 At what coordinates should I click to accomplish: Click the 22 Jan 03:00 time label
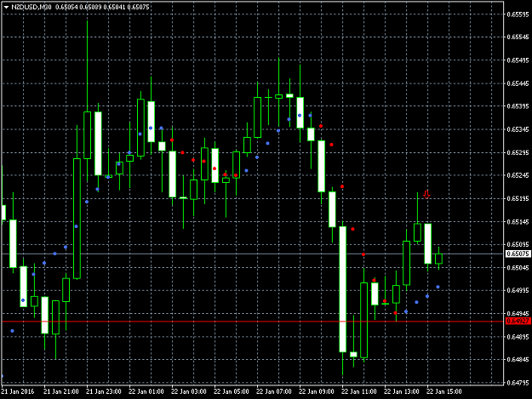[189, 391]
